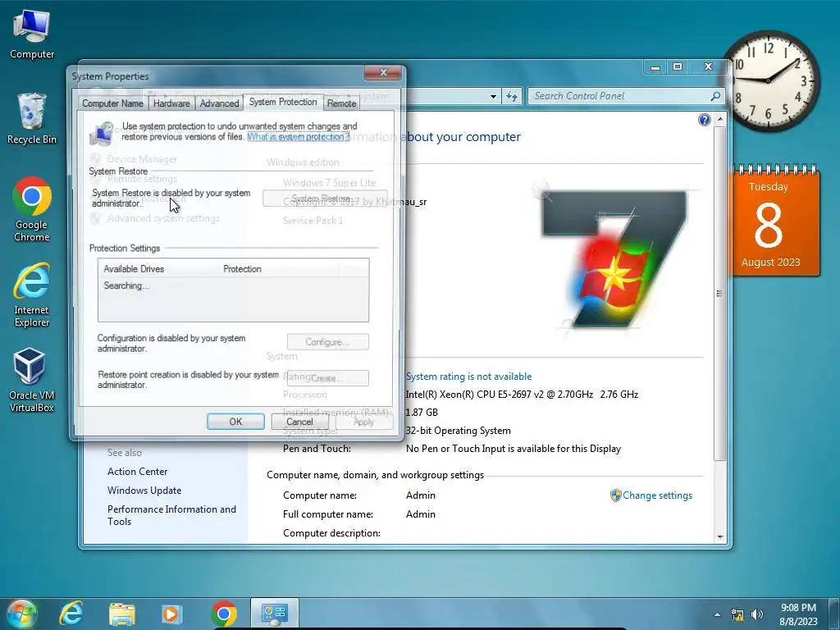Open Windows Explorer from the taskbar

pos(122,614)
